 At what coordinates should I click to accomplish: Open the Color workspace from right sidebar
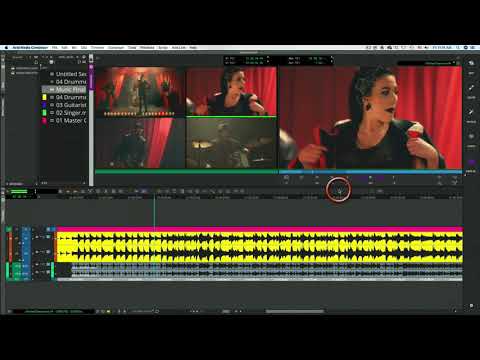pos(471,91)
